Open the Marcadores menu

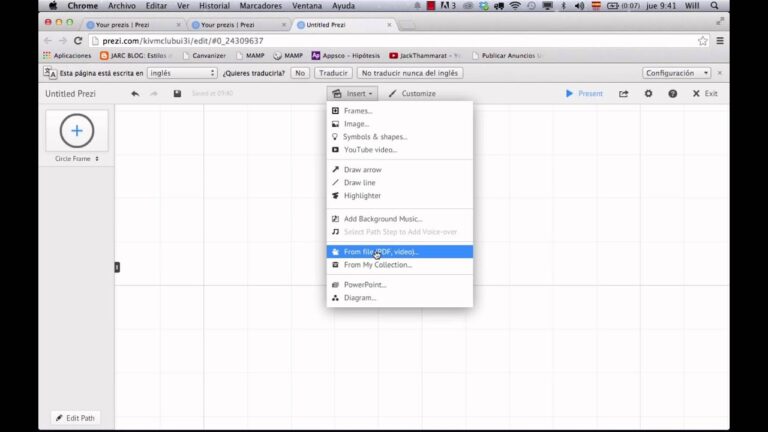(261, 6)
